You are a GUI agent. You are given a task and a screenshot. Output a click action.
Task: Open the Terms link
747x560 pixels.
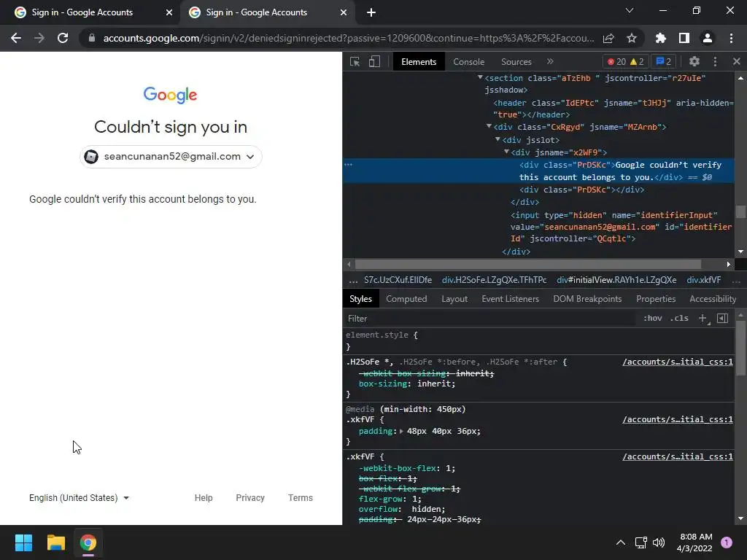(x=300, y=497)
